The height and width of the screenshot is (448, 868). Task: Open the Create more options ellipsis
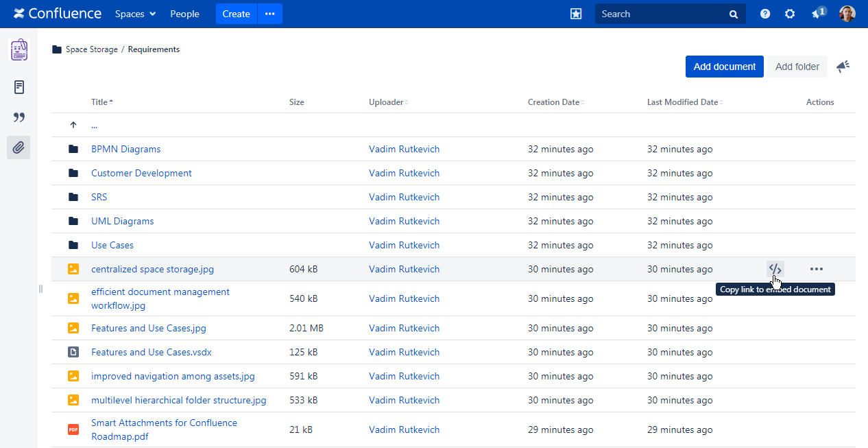coord(270,14)
